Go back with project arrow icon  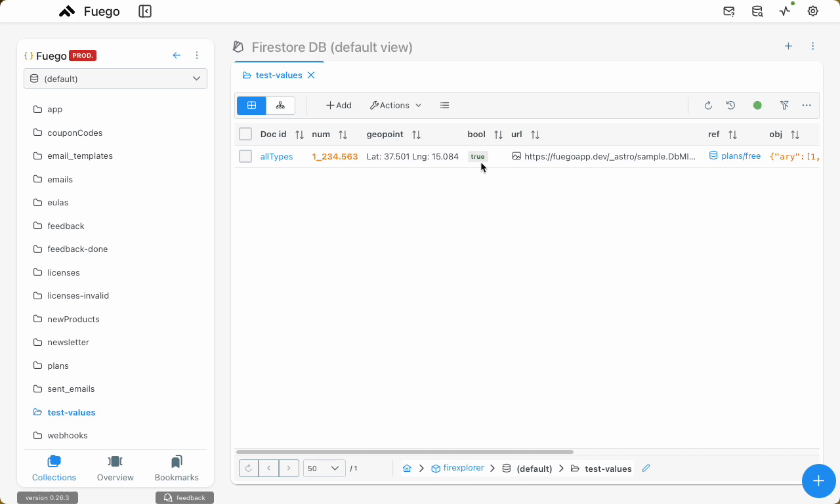[x=177, y=56]
